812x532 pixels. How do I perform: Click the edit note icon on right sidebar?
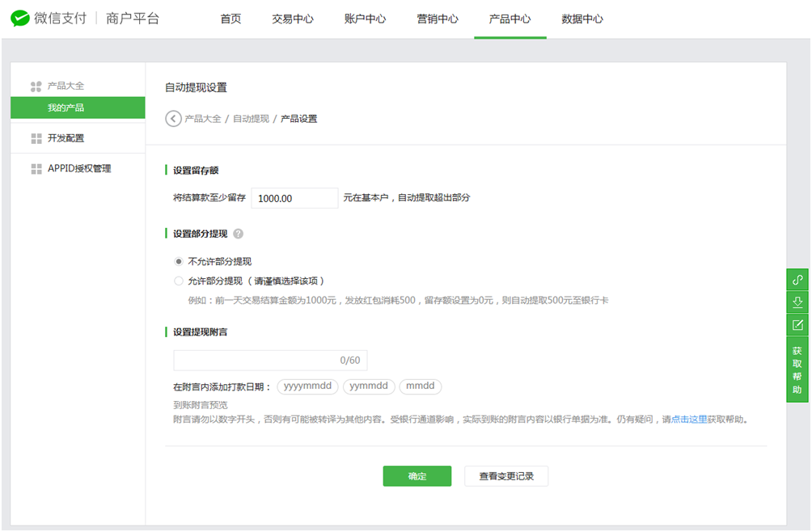point(797,325)
